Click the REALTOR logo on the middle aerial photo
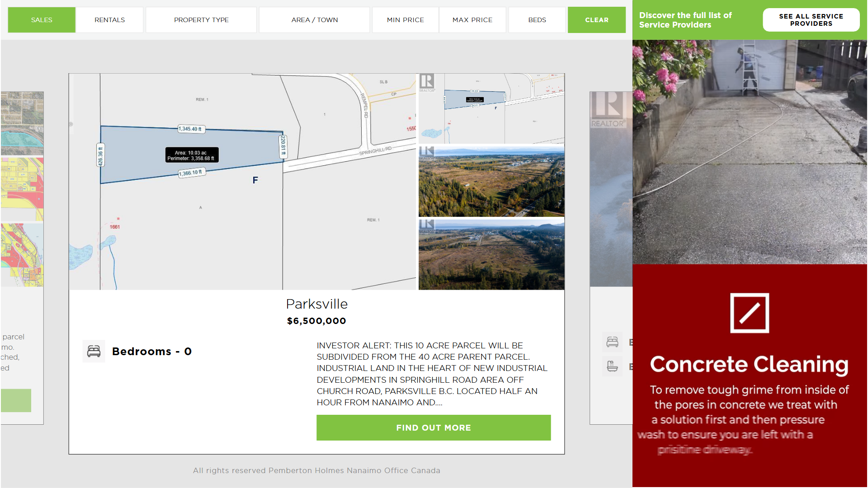This screenshot has height=488, width=868. coord(426,153)
